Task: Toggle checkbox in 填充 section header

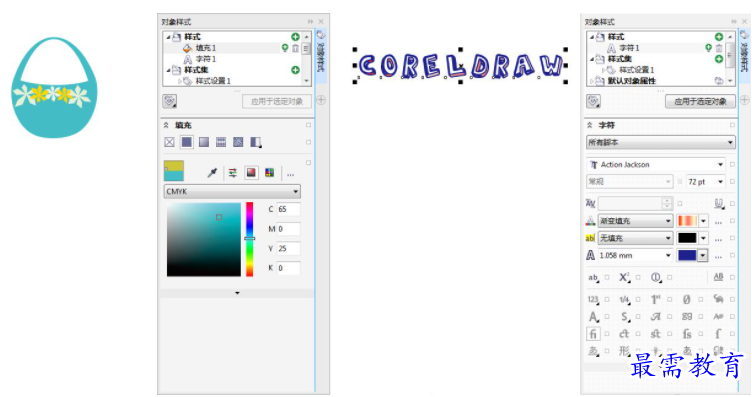Action: pyautogui.click(x=308, y=125)
